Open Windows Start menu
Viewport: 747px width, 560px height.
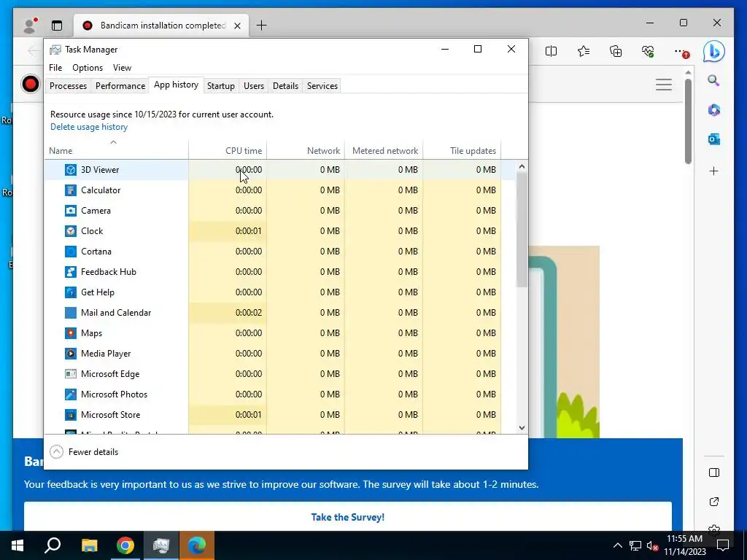coord(18,545)
